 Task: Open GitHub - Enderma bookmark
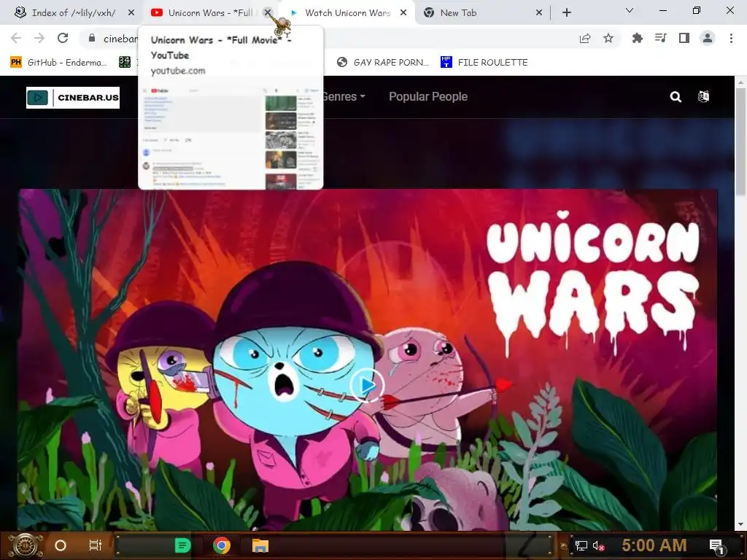58,63
